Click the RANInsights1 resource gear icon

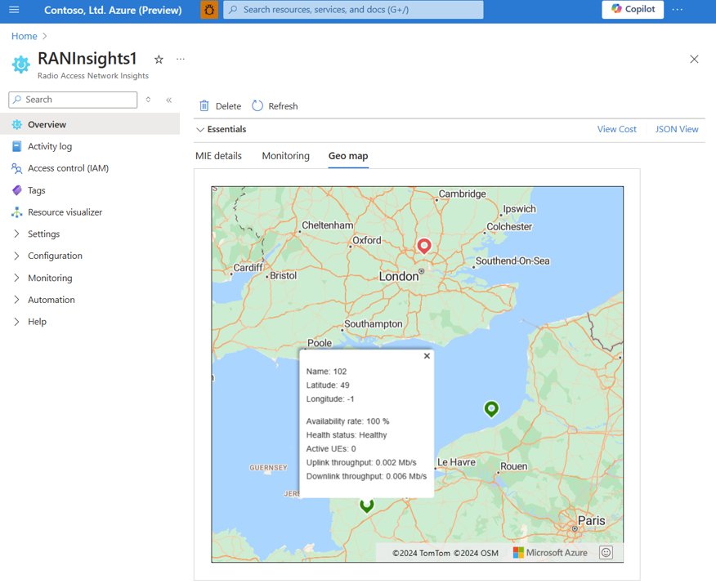[x=21, y=65]
